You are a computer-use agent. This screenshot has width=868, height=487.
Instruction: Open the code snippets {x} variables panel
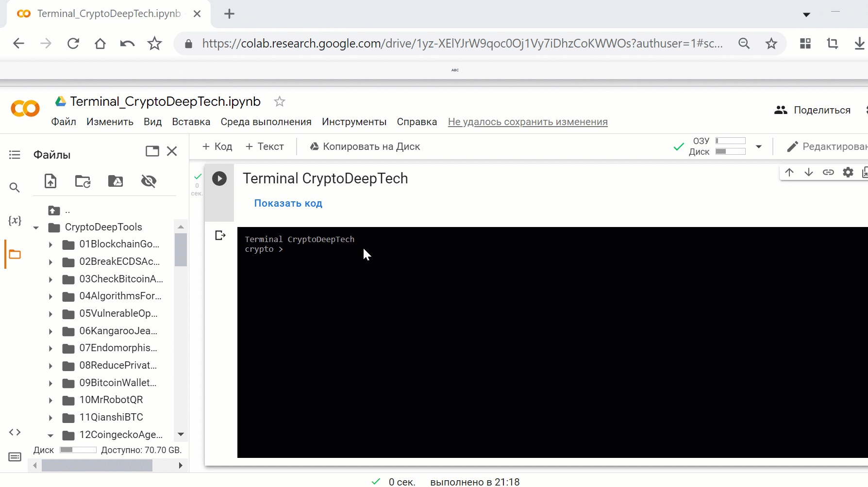click(x=15, y=220)
